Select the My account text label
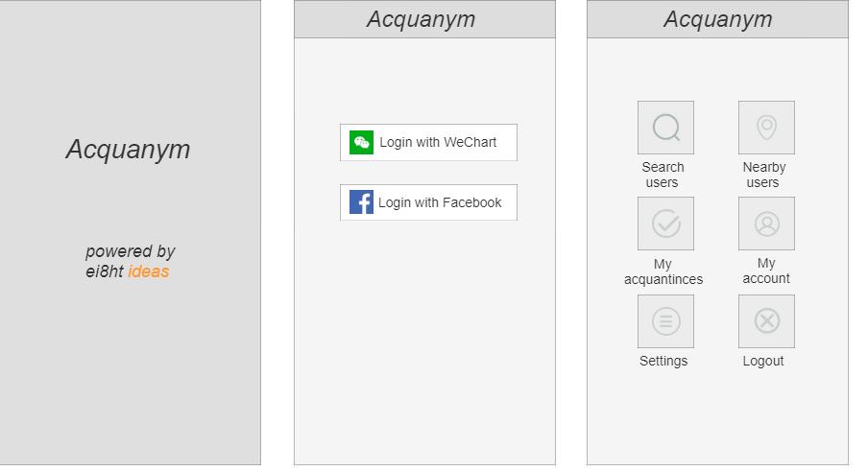Image resolution: width=868 pixels, height=471 pixels. pos(766,271)
